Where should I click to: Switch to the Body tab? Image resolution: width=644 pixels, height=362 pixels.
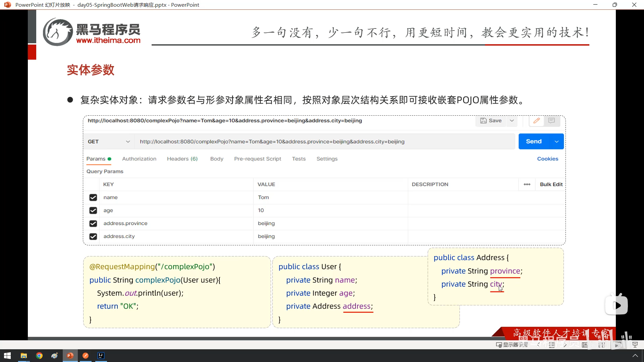click(x=217, y=159)
